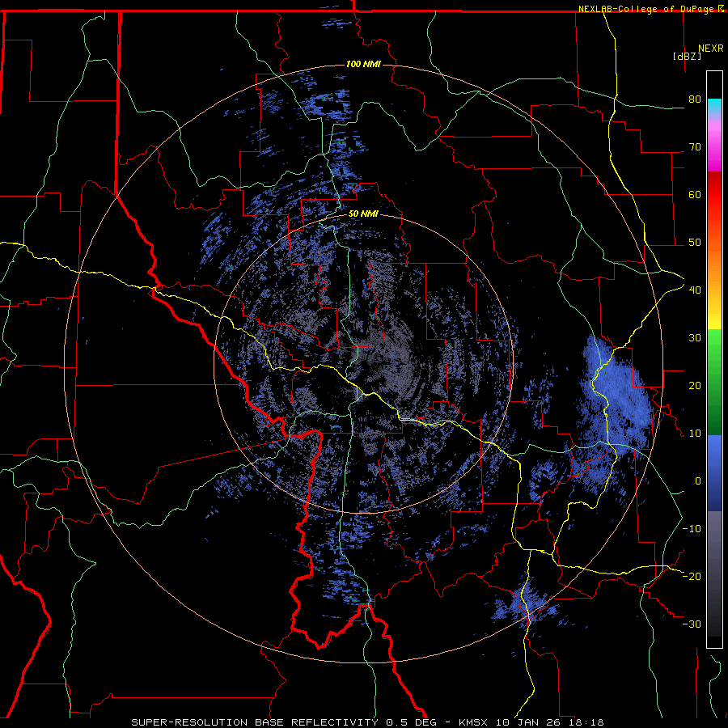Click the -30 dBZ scale value
Image resolution: width=728 pixels, height=728 pixels.
click(692, 624)
